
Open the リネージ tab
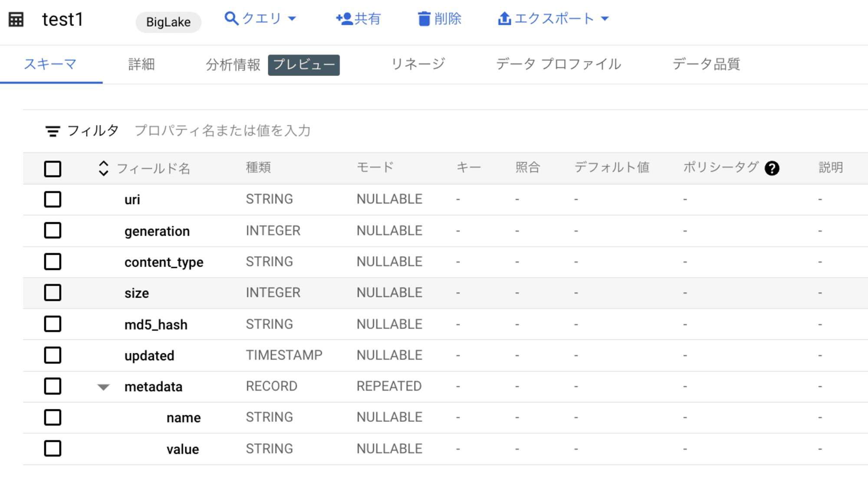[x=418, y=64]
